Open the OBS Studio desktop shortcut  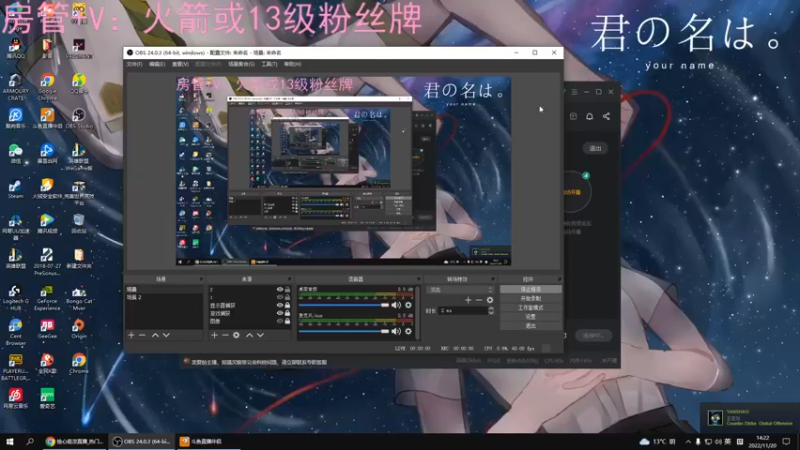pos(79,118)
